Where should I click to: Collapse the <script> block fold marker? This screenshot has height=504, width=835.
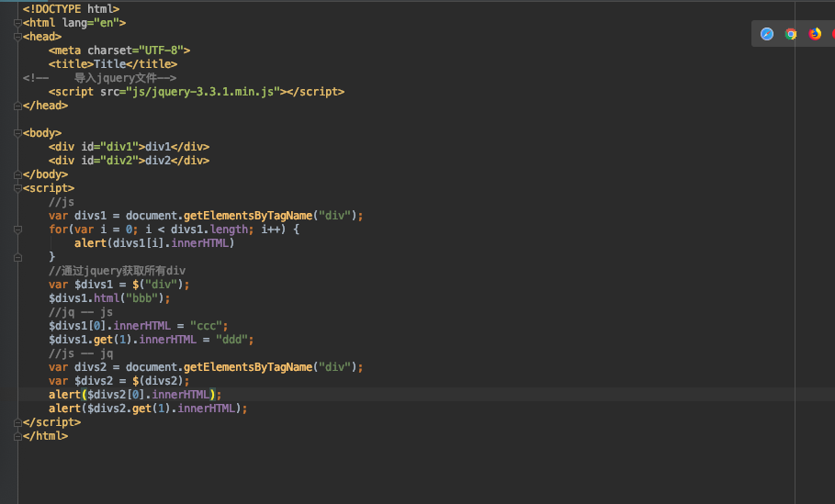17,188
